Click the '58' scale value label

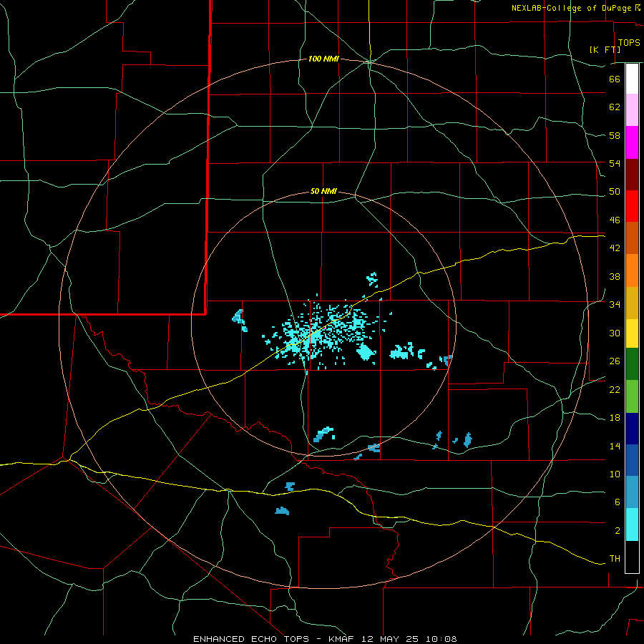click(x=615, y=135)
